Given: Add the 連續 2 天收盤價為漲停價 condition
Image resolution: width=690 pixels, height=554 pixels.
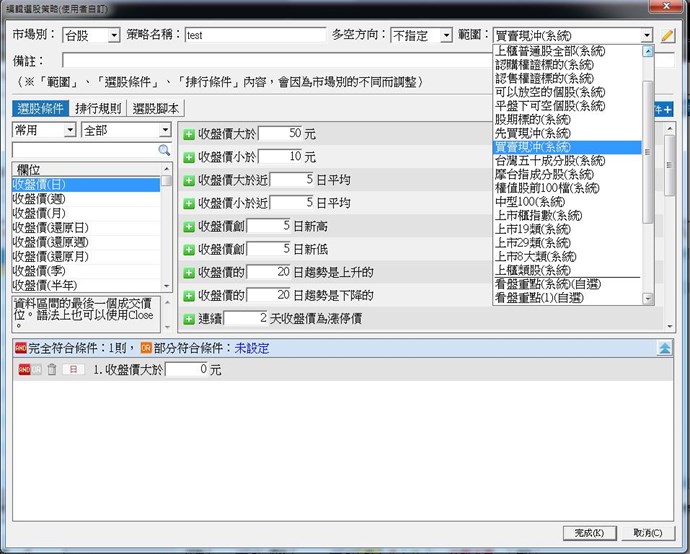Looking at the screenshot, I should click(189, 318).
